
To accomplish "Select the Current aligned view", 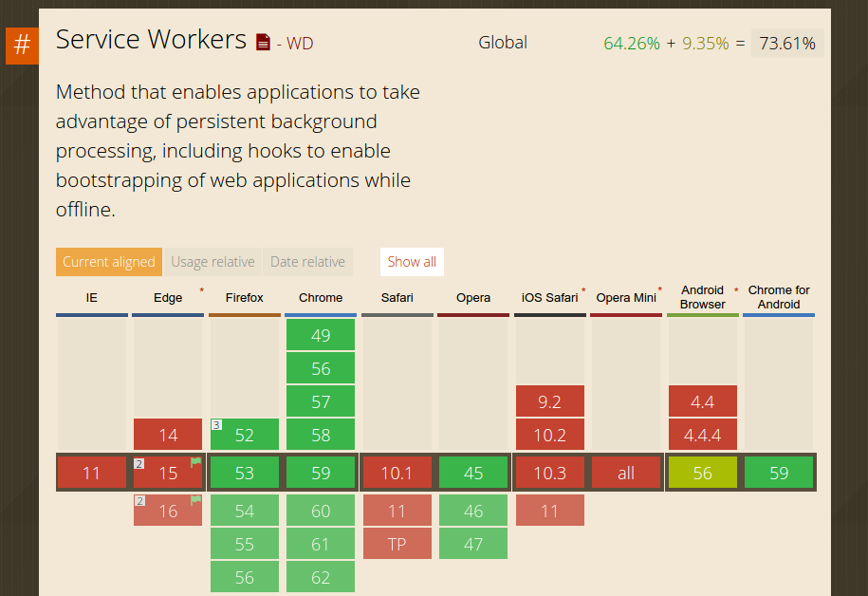I will pyautogui.click(x=108, y=262).
